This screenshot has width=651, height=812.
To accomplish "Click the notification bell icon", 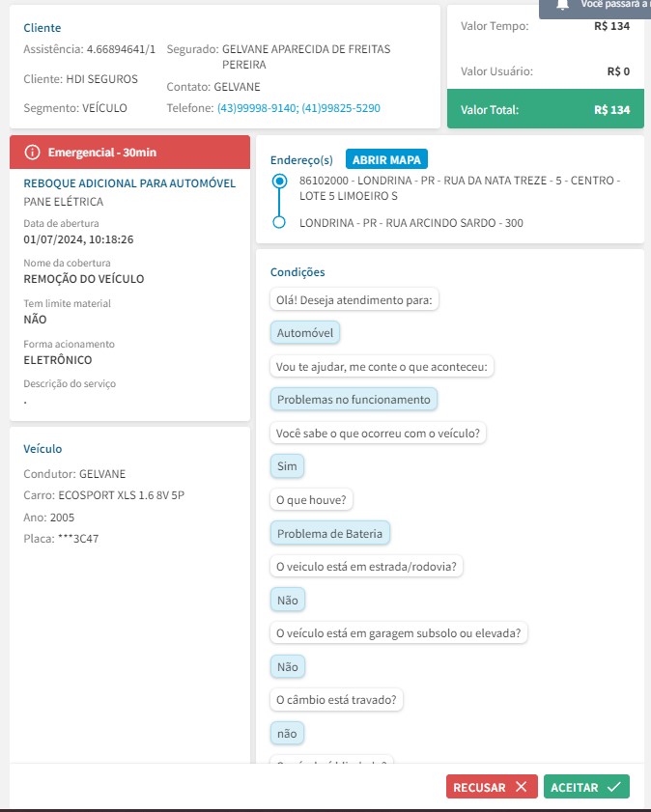I will coord(562,5).
